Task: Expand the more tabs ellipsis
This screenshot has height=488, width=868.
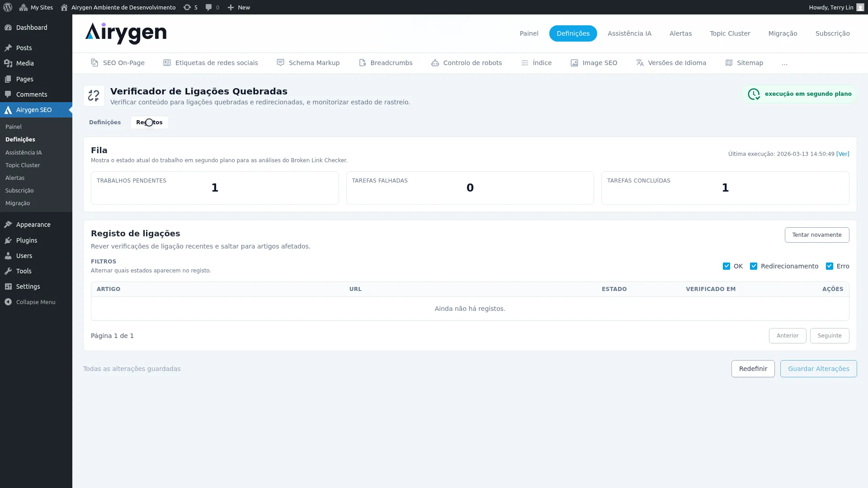Action: point(784,63)
